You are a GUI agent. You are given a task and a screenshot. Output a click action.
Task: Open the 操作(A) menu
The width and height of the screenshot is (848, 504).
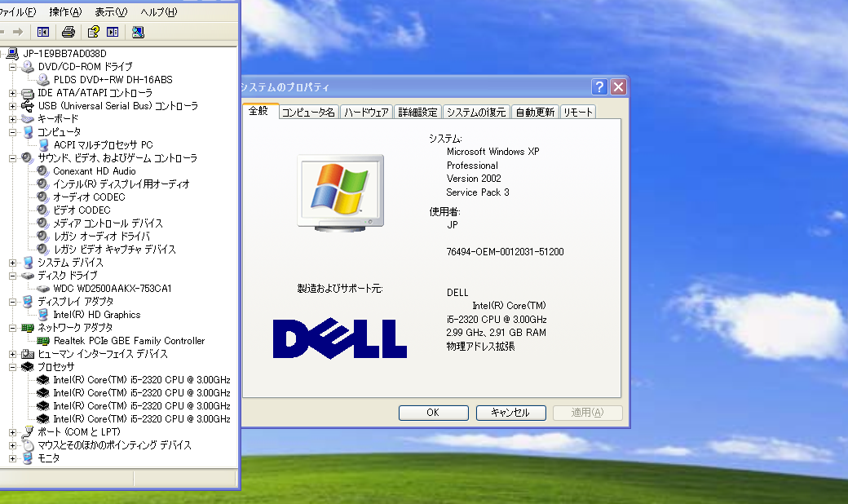pyautogui.click(x=65, y=12)
